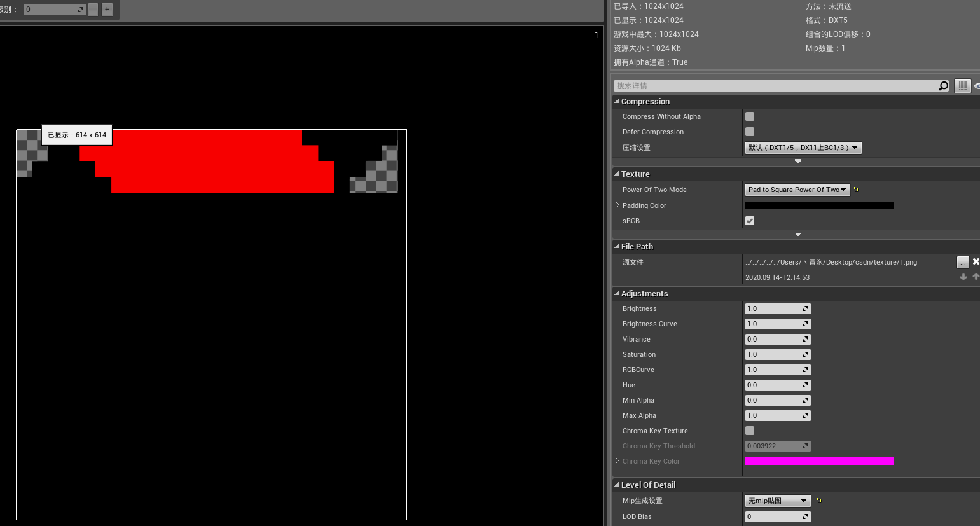Screen dimensions: 980x526
Task: Open the 压缩设置 compression dropdown
Action: [803, 147]
